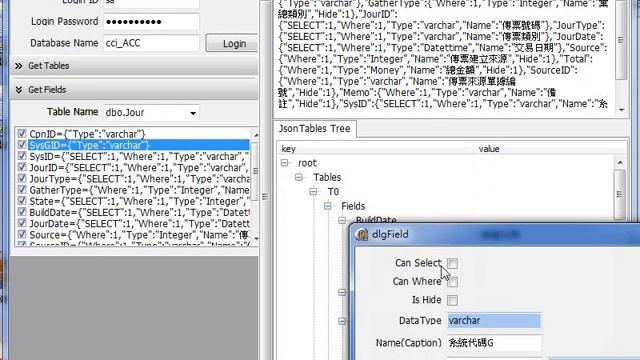Select the GatherType row in fields list

pyautogui.click(x=139, y=190)
